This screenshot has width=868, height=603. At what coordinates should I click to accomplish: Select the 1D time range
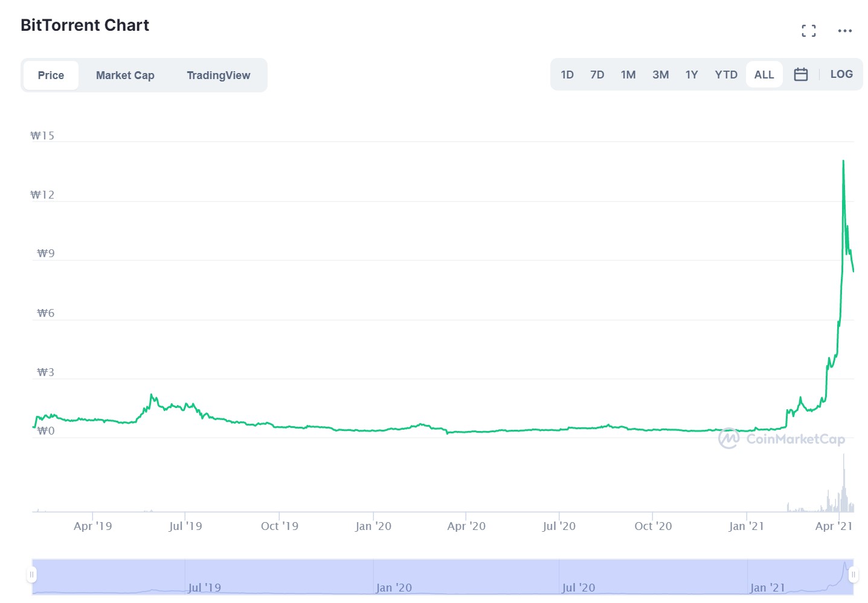click(567, 75)
